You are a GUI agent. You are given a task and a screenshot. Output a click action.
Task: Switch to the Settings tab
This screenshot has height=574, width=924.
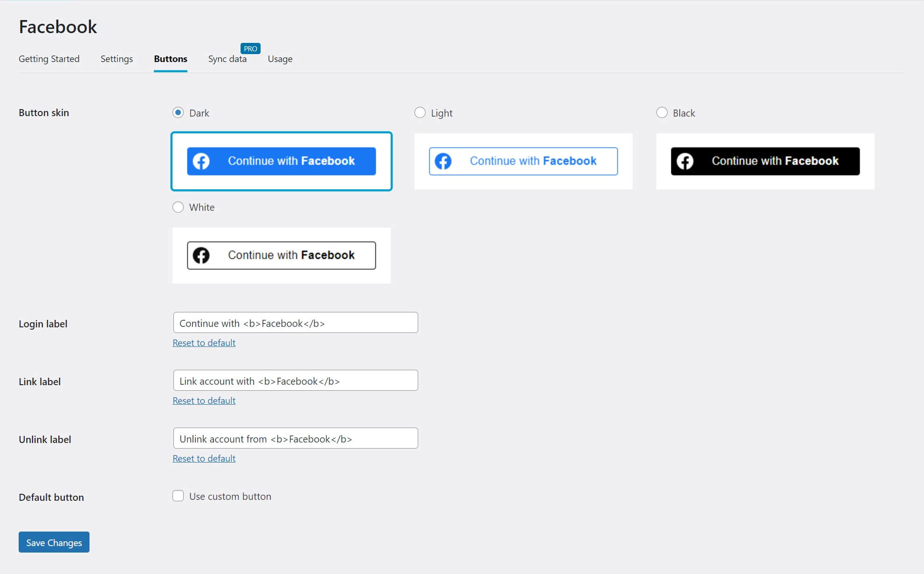pos(117,58)
